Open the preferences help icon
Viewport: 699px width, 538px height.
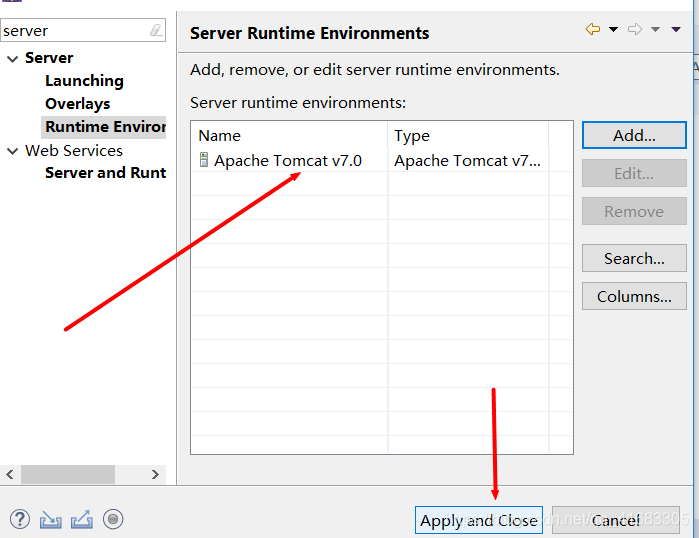click(20, 519)
